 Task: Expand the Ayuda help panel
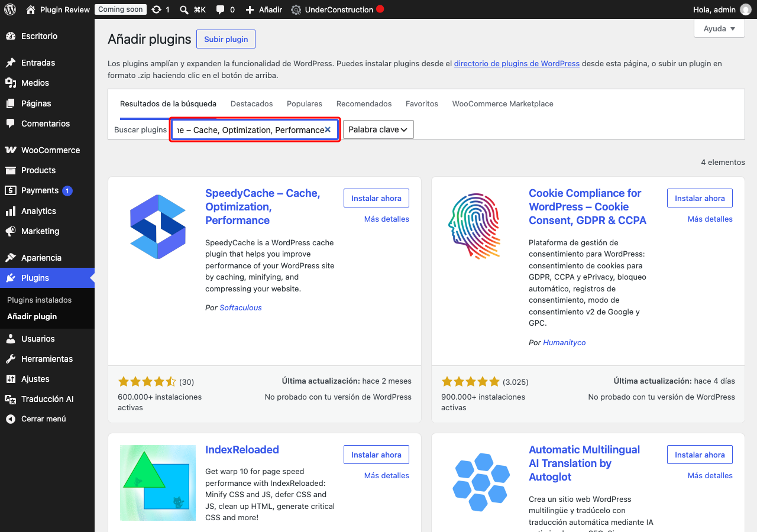click(719, 28)
